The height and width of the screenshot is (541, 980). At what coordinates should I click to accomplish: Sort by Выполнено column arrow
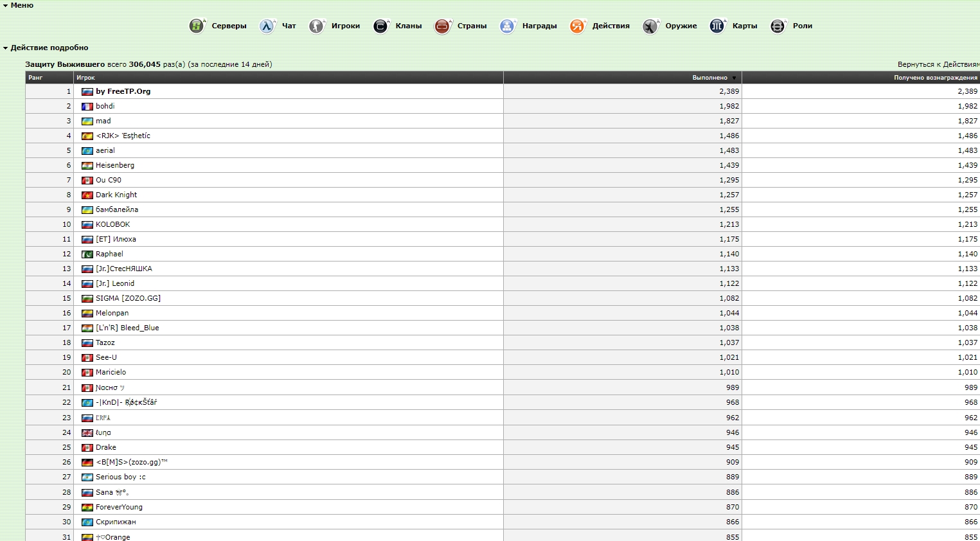(x=734, y=78)
